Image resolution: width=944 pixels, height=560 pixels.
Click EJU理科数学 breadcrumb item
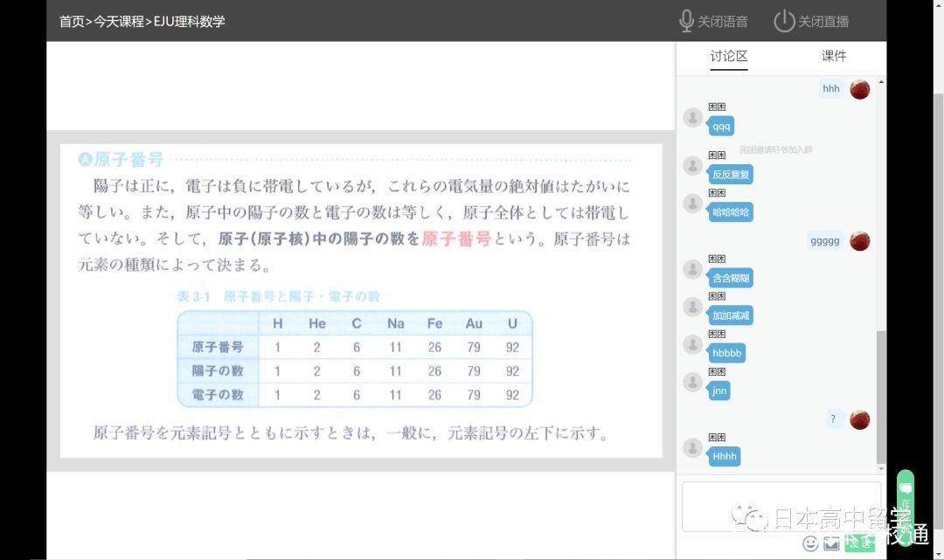click(189, 22)
